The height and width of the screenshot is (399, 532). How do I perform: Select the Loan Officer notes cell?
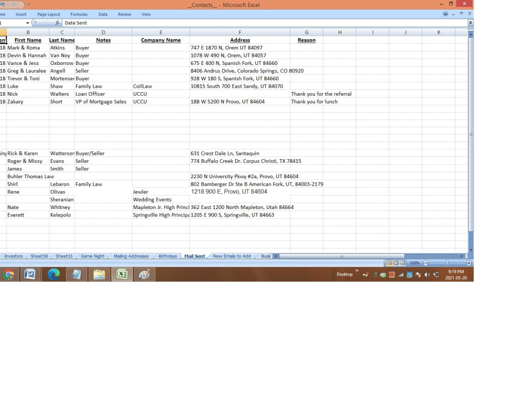104,94
